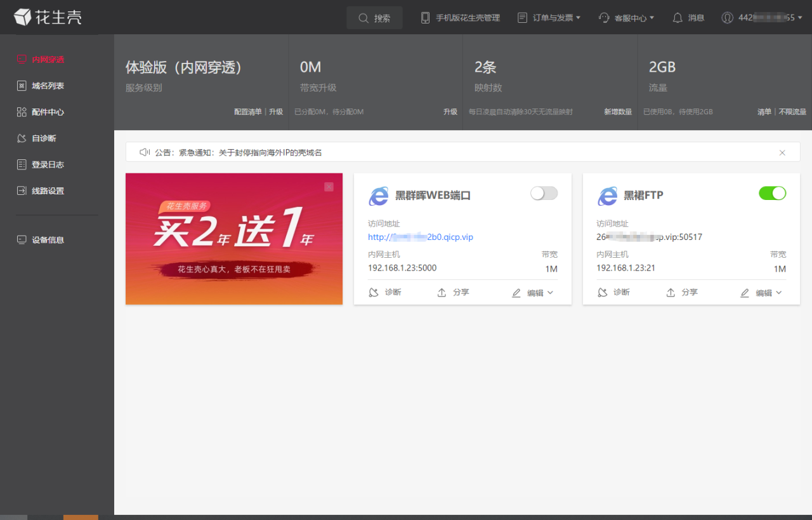Dismiss the 紧急通知 announcement bar

click(x=782, y=152)
